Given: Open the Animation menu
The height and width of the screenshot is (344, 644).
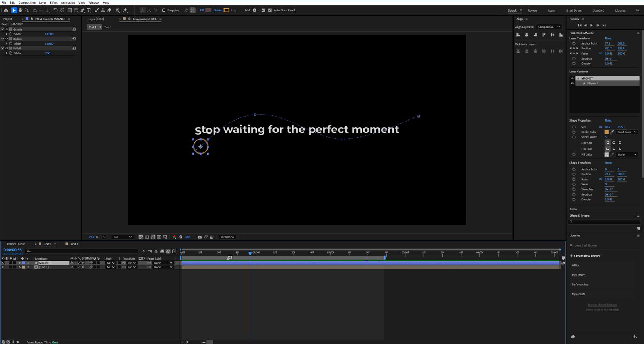Looking at the screenshot, I should 68,2.
